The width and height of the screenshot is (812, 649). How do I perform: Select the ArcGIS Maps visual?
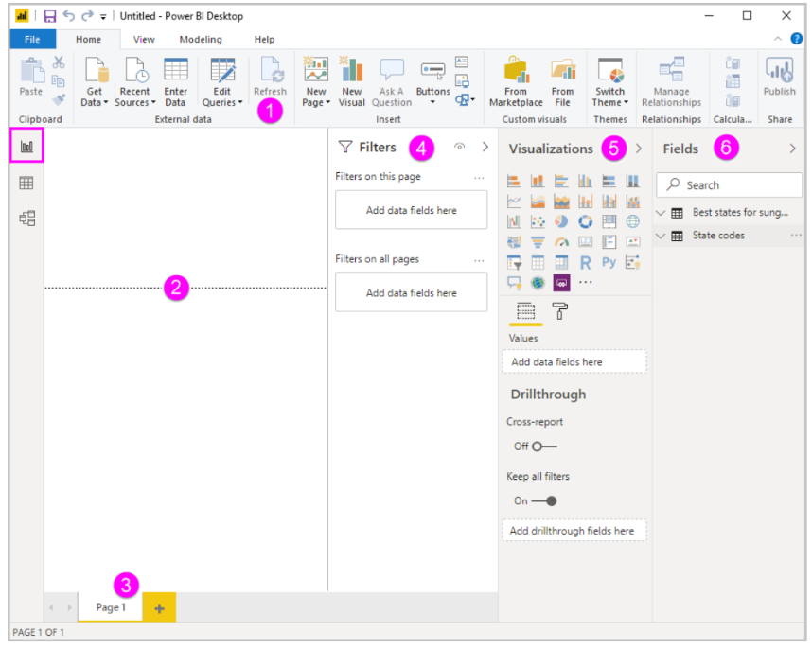538,283
